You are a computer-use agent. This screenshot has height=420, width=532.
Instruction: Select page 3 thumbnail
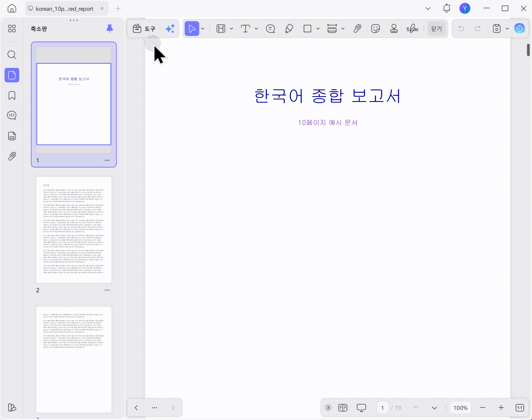[74, 360]
